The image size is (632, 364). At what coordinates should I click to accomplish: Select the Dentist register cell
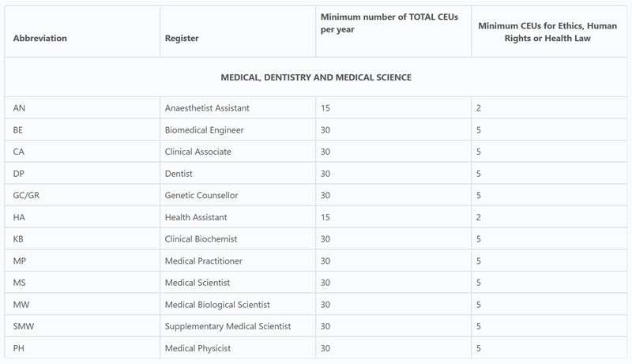(179, 173)
